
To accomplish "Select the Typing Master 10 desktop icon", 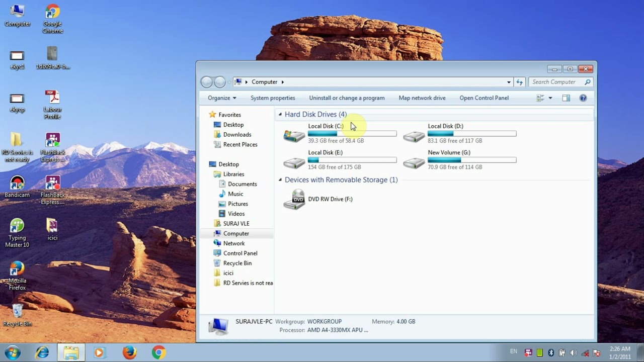I will tap(17, 233).
